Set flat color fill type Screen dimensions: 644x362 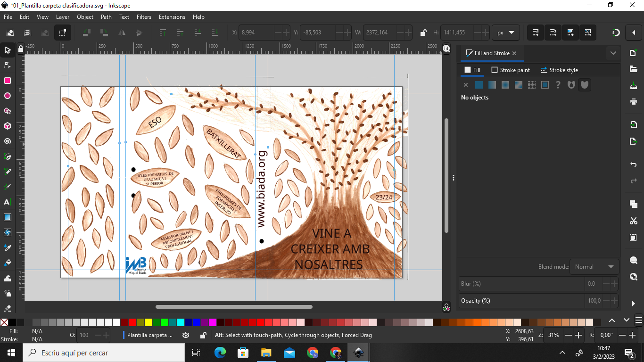(479, 85)
